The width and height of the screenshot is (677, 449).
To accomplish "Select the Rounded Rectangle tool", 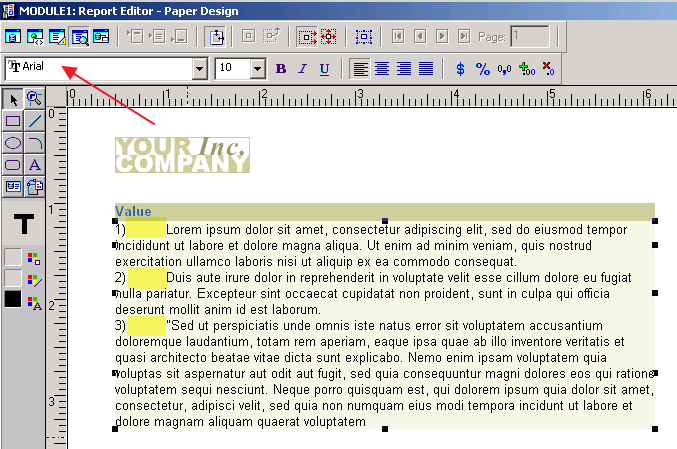I will [x=13, y=164].
